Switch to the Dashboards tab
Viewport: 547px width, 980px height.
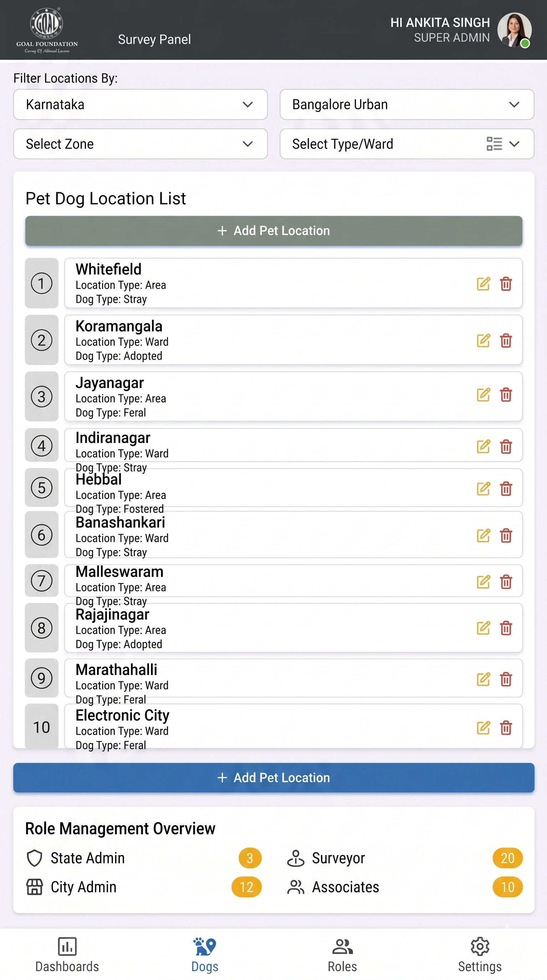pos(67,955)
